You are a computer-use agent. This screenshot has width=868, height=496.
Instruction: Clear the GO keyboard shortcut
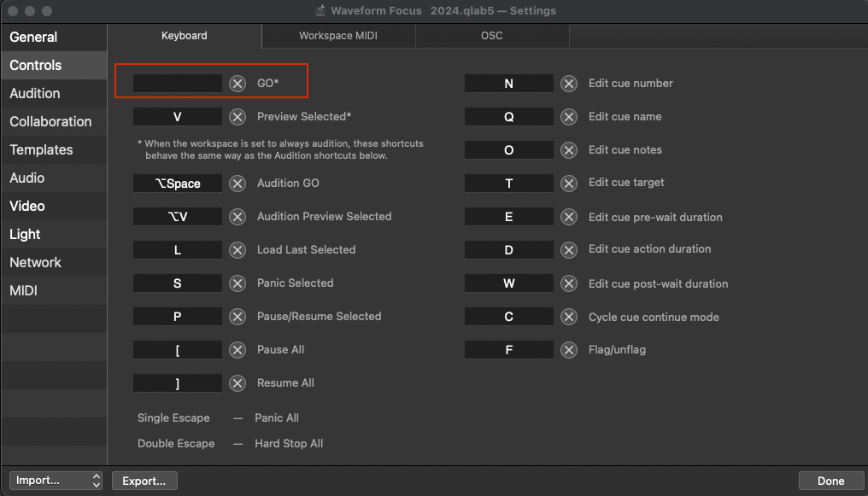click(238, 84)
